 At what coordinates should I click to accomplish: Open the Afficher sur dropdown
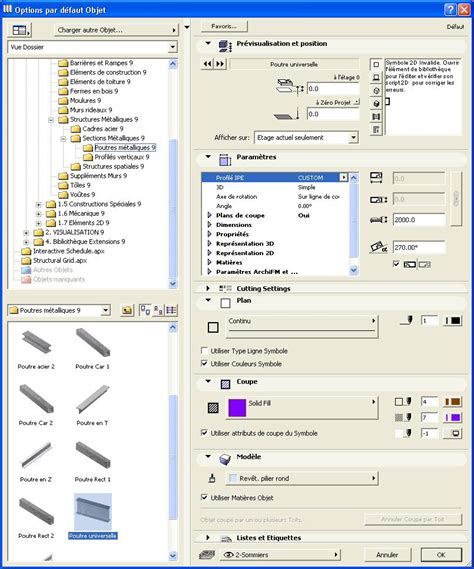tap(306, 138)
